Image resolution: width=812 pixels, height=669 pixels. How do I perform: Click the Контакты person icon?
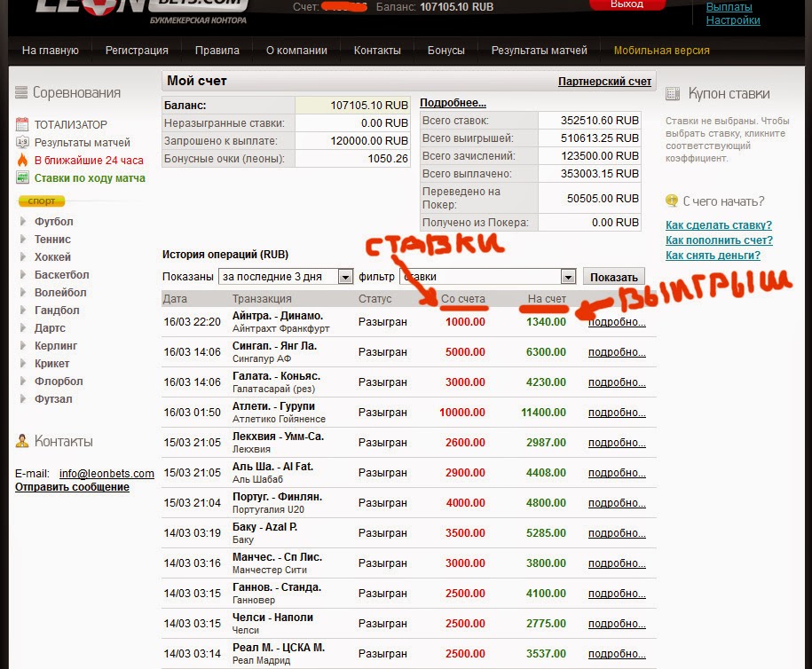point(22,441)
